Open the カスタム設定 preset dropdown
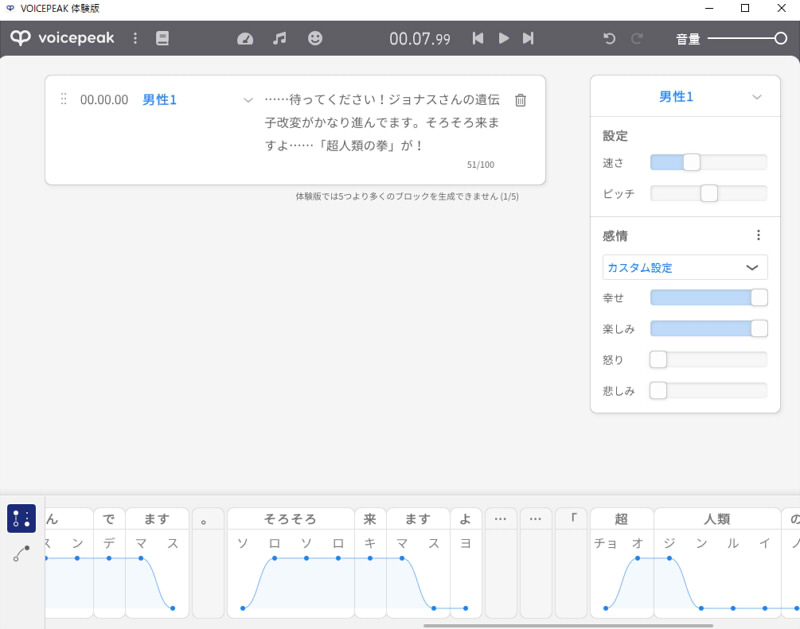Viewport: 800px width, 629px height. [685, 267]
